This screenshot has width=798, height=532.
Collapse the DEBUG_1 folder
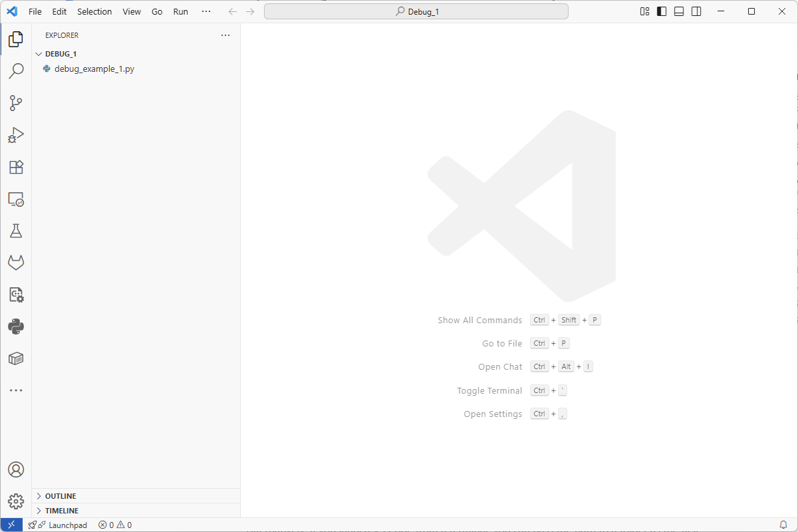coord(60,54)
